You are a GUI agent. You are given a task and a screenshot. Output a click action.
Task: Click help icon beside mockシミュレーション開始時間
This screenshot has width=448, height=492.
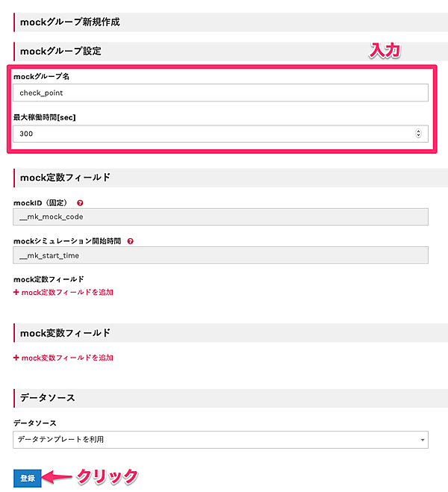tap(131, 241)
